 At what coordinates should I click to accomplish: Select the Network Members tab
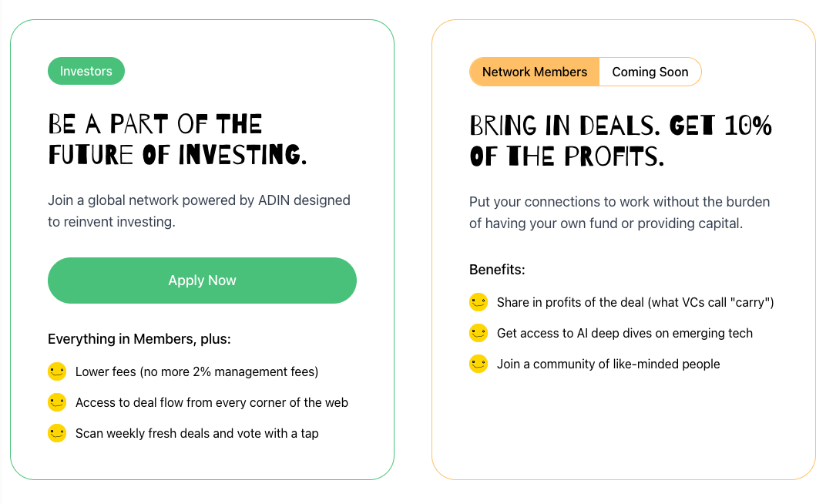[x=535, y=72]
